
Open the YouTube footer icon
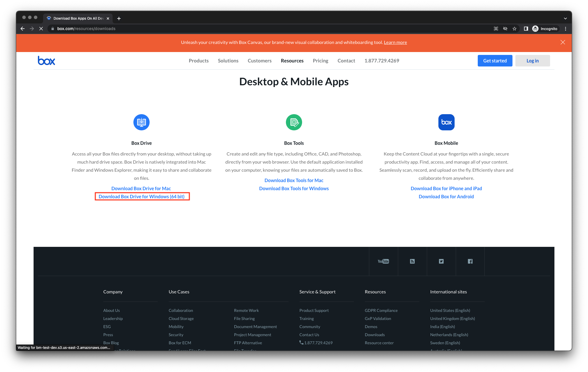[x=383, y=261]
